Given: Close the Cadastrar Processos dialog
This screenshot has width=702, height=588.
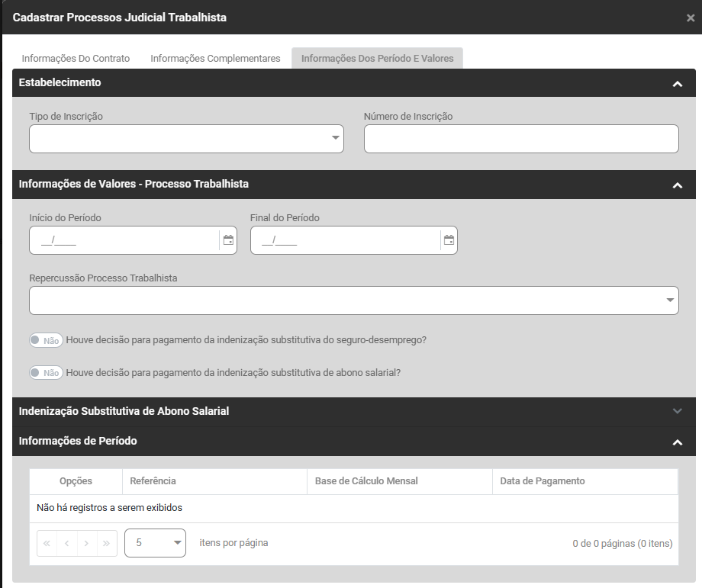Looking at the screenshot, I should [690, 18].
